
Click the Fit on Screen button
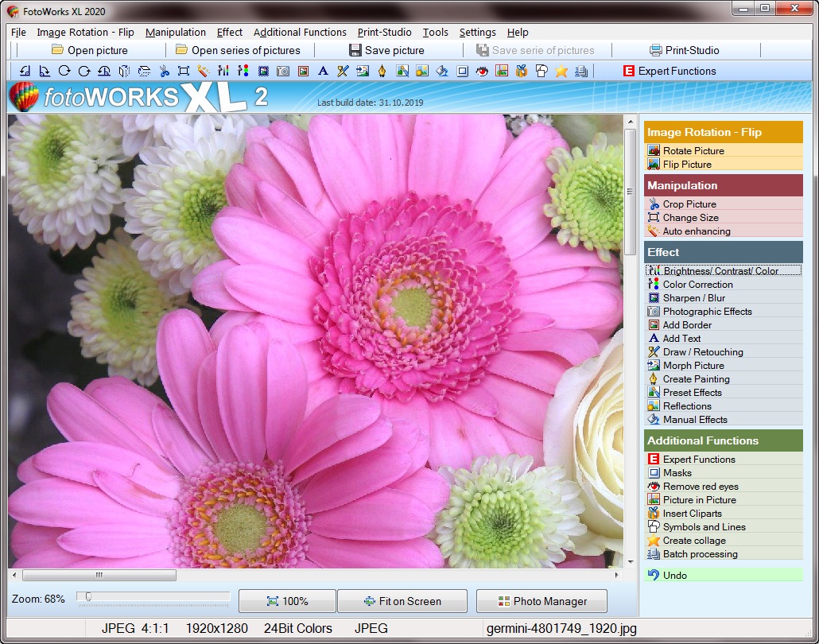coord(402,601)
